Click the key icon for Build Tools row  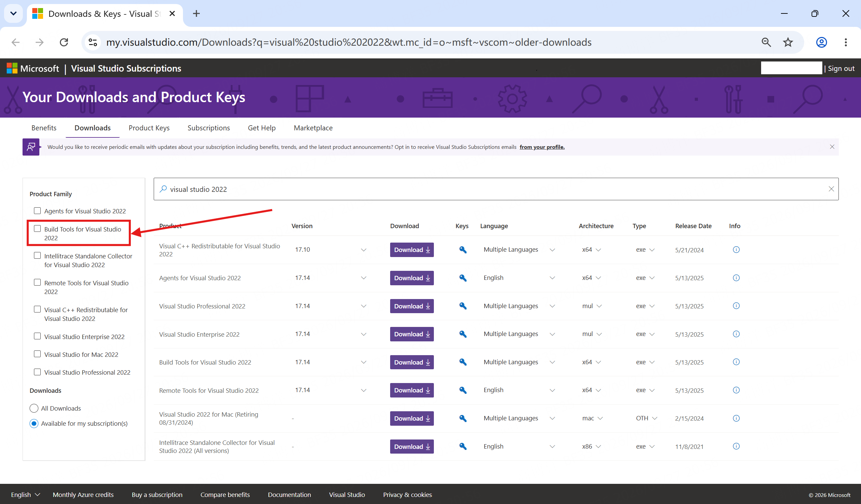tap(462, 362)
